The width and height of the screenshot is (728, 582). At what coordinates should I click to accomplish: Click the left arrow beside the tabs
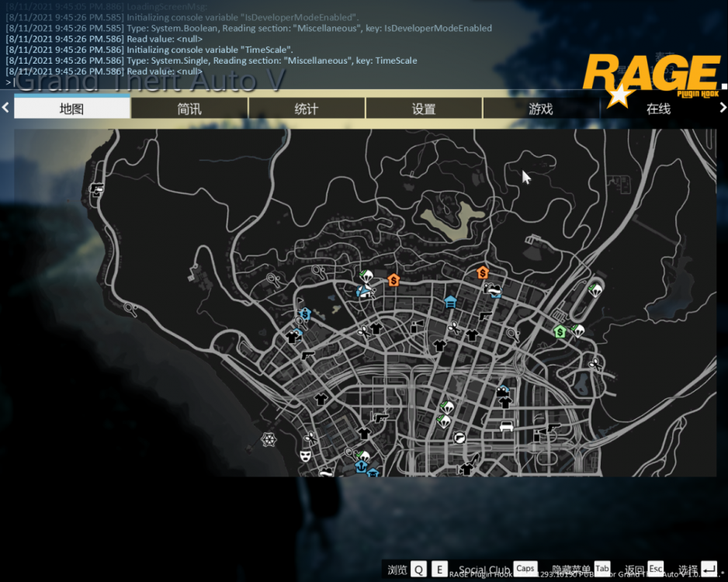coord(5,108)
